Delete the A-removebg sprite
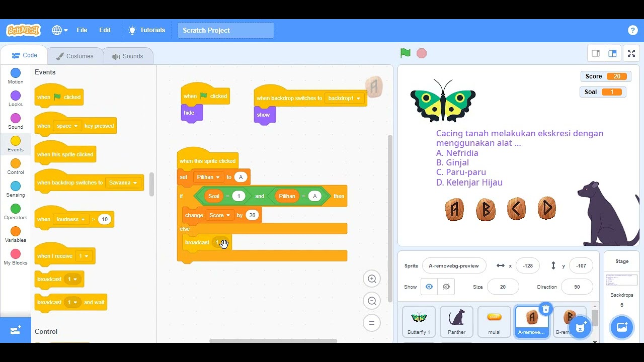The height and width of the screenshot is (362, 644). tap(545, 309)
